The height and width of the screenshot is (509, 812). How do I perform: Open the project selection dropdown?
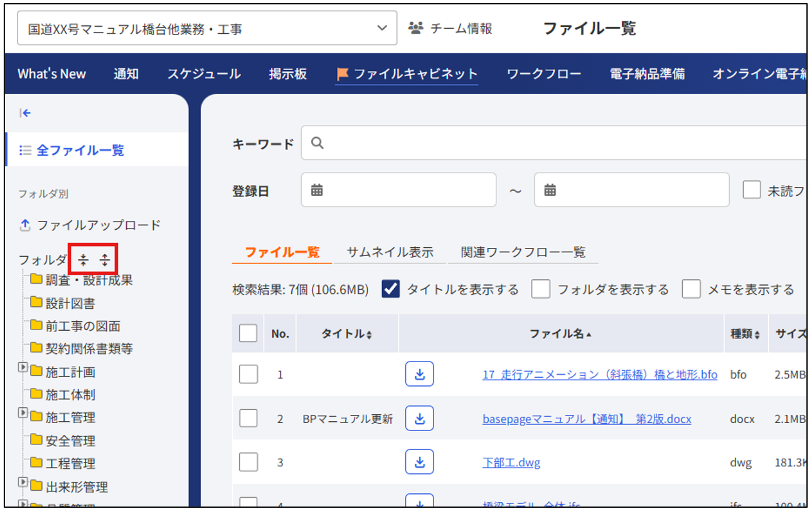pos(207,28)
